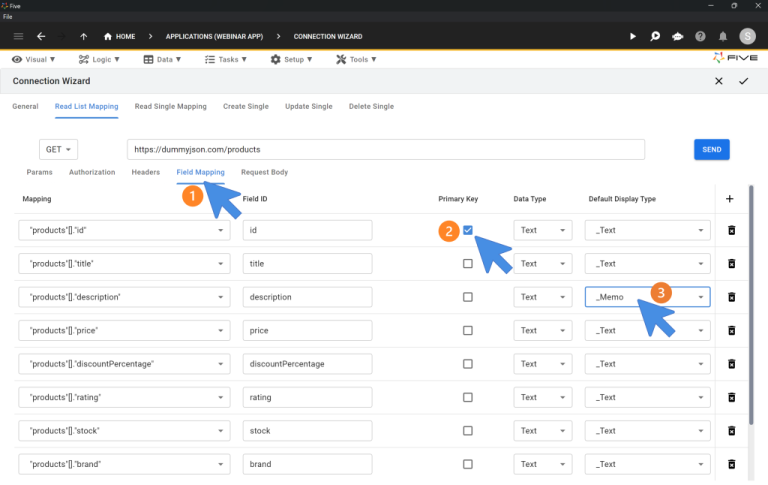768x485 pixels.
Task: Switch to Create Single tab
Action: pos(246,106)
